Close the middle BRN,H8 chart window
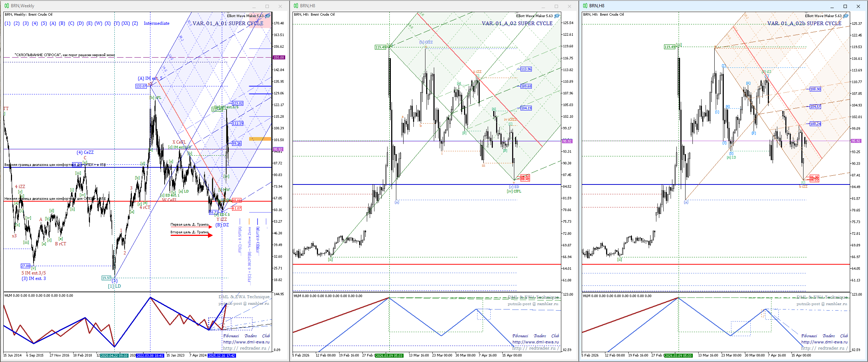 click(569, 6)
